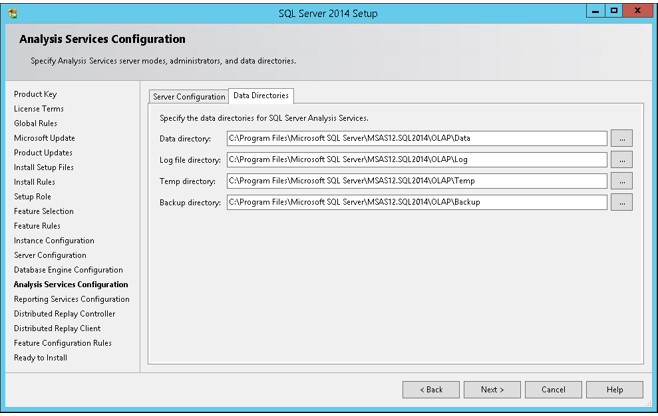Browse for the Log file directory
This screenshot has height=416, width=658.
pos(621,160)
